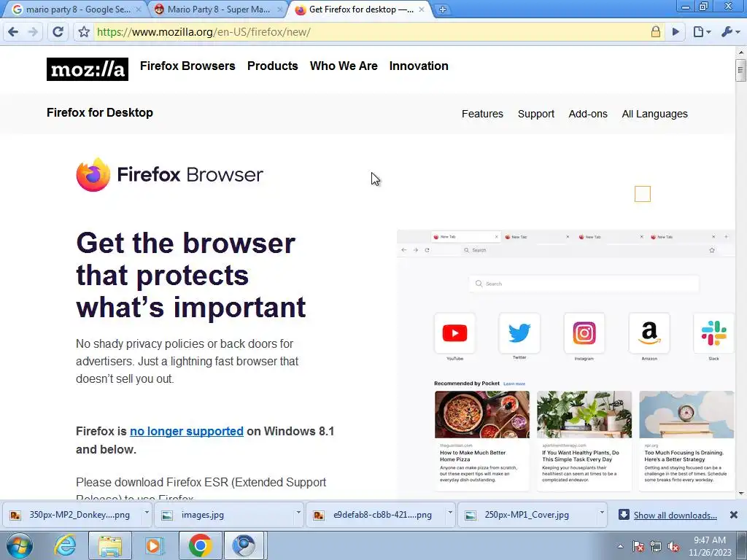Viewport: 747px width, 560px height.
Task: Reload the page with the refresh icon
Action: (x=58, y=32)
